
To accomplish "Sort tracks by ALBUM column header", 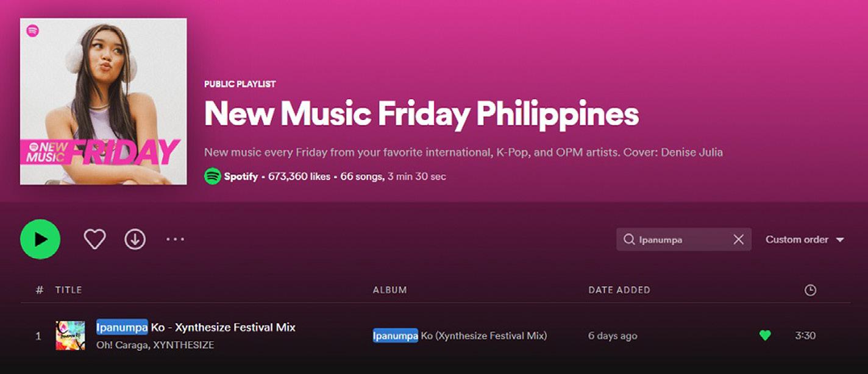I will [x=390, y=290].
